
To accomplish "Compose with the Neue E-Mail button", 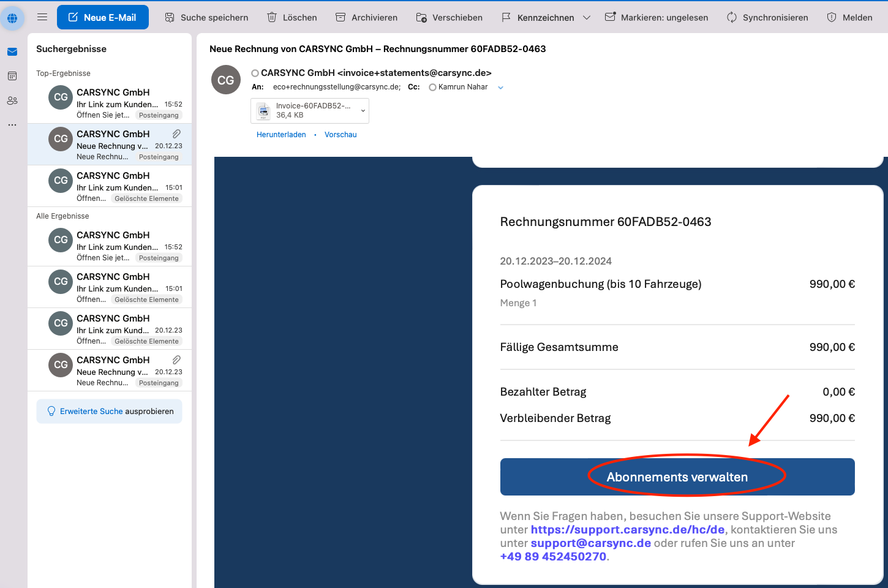I will coord(103,17).
